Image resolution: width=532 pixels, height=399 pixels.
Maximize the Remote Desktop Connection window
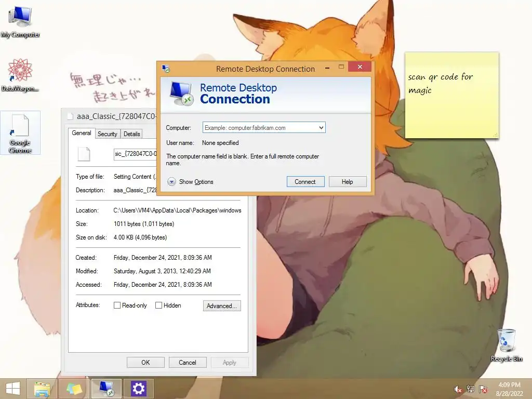pos(341,67)
